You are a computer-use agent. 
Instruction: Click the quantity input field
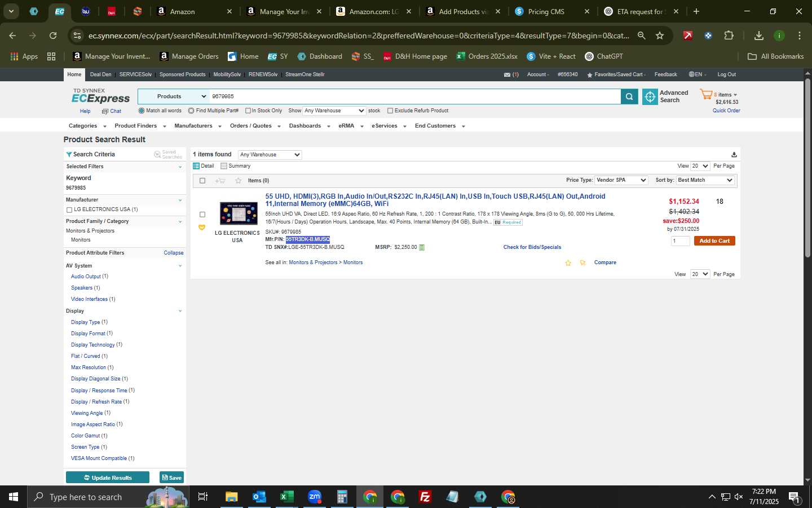pyautogui.click(x=680, y=241)
